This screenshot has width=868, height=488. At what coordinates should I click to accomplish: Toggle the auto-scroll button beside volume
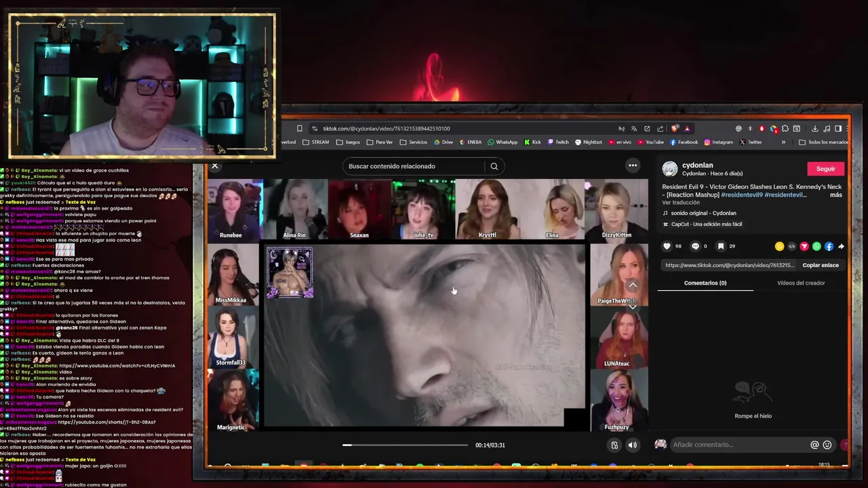tap(614, 445)
